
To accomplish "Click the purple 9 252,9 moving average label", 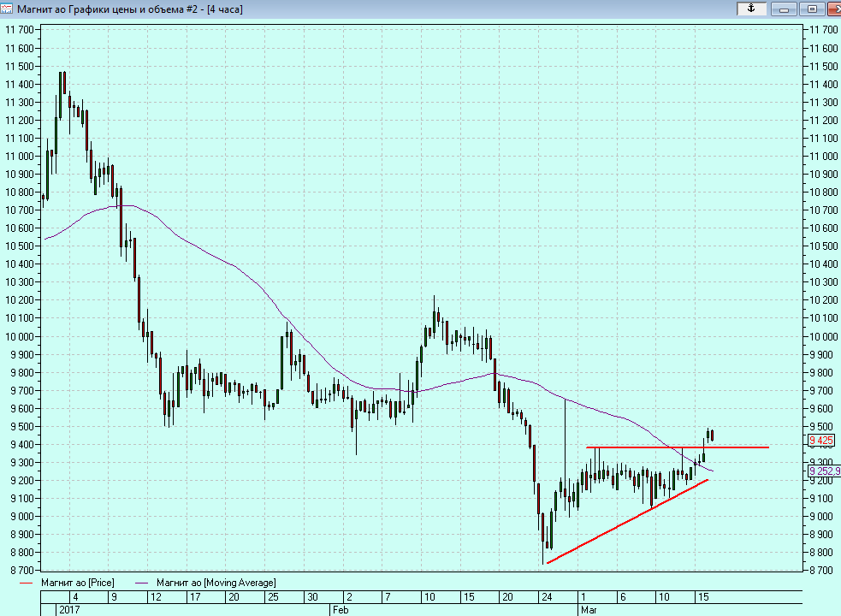I will click(x=825, y=471).
